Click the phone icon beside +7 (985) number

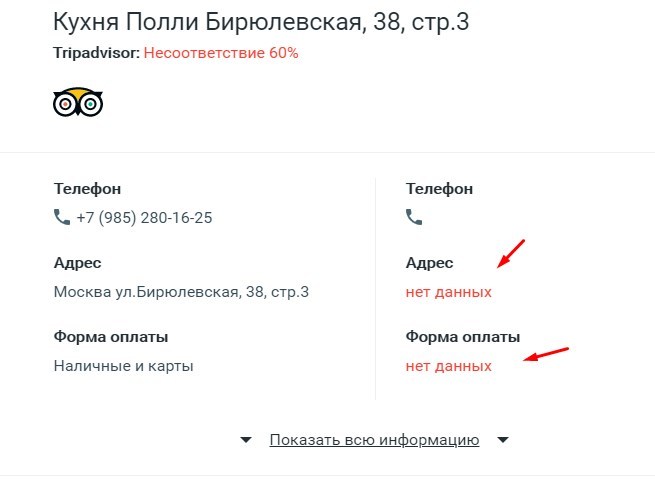coord(62,216)
